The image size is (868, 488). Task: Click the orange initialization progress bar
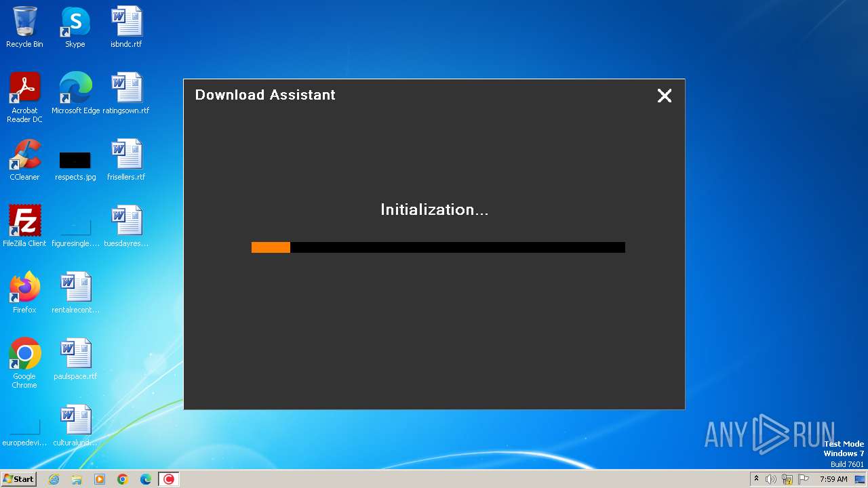click(x=438, y=247)
